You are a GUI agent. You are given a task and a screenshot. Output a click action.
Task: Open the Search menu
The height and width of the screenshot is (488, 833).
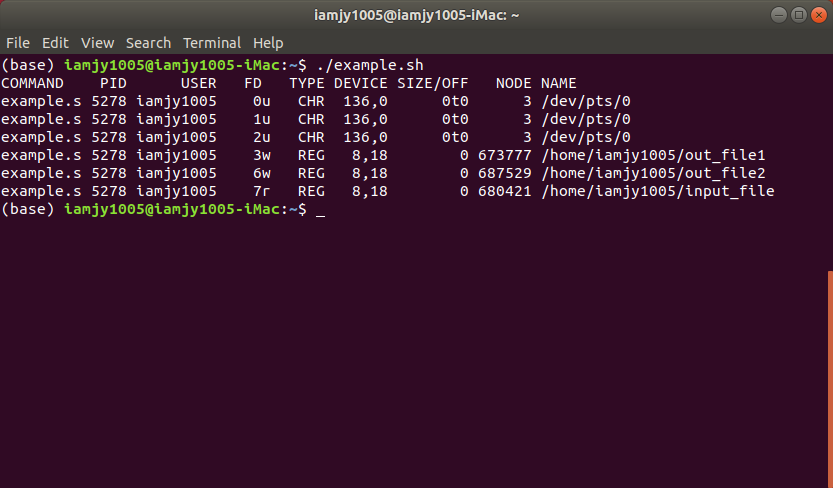(x=148, y=42)
